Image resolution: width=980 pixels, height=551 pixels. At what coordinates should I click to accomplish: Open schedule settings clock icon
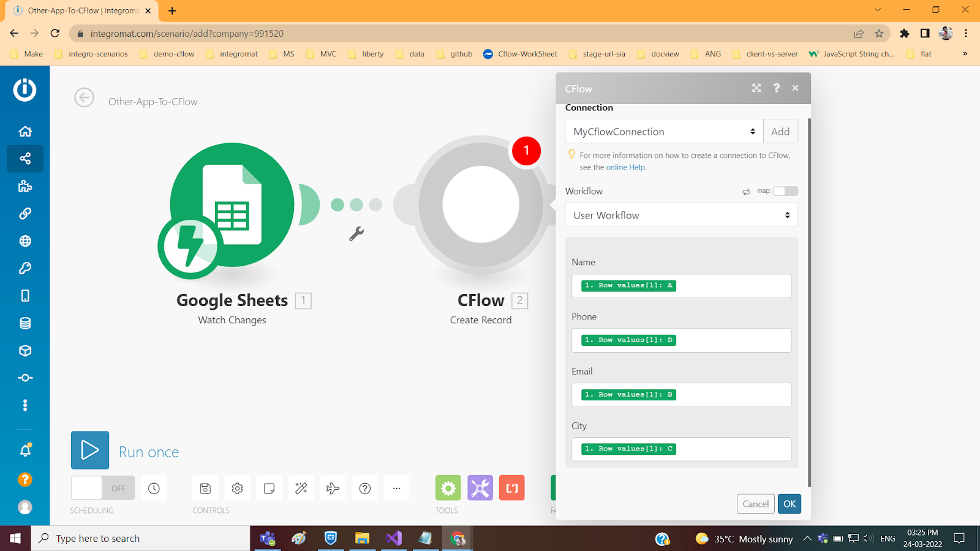tap(154, 488)
